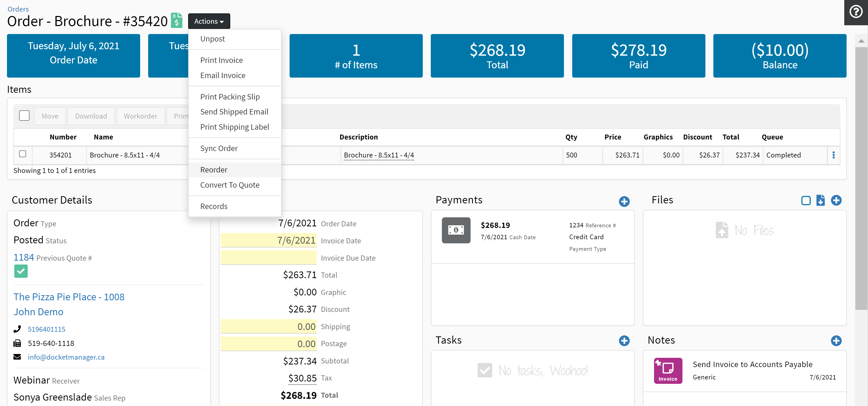
Task: Open the three-dot menu for brochure row
Action: 833,155
